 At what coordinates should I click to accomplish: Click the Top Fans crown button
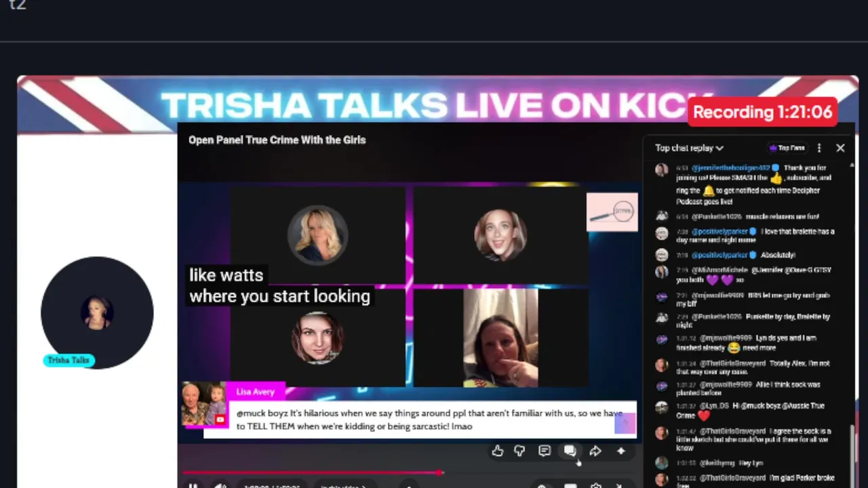click(x=787, y=148)
